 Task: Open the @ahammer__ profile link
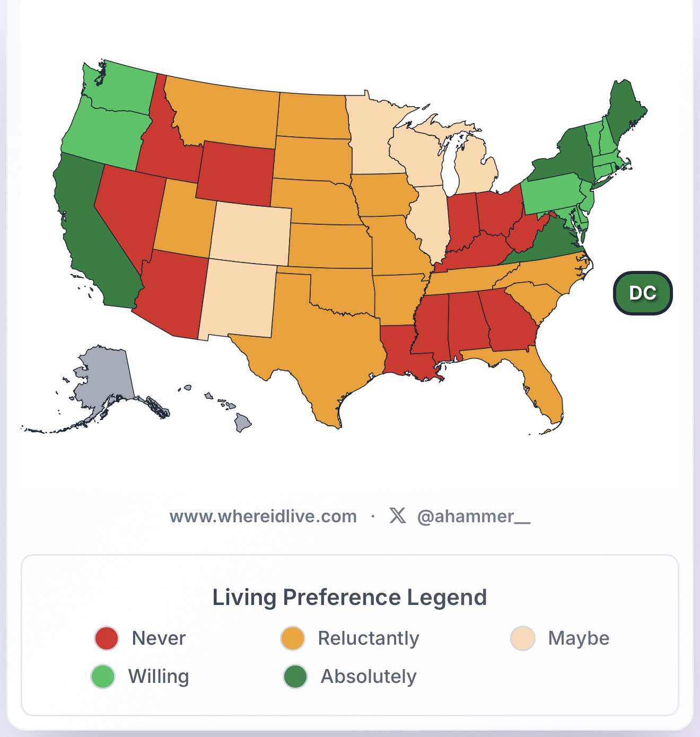click(473, 516)
